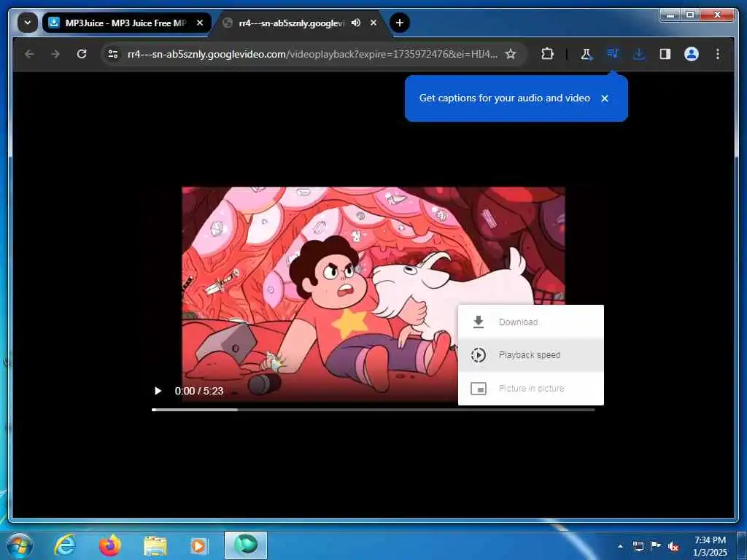The image size is (747, 560).
Task: Open File Explorer from taskbar
Action: 155,545
